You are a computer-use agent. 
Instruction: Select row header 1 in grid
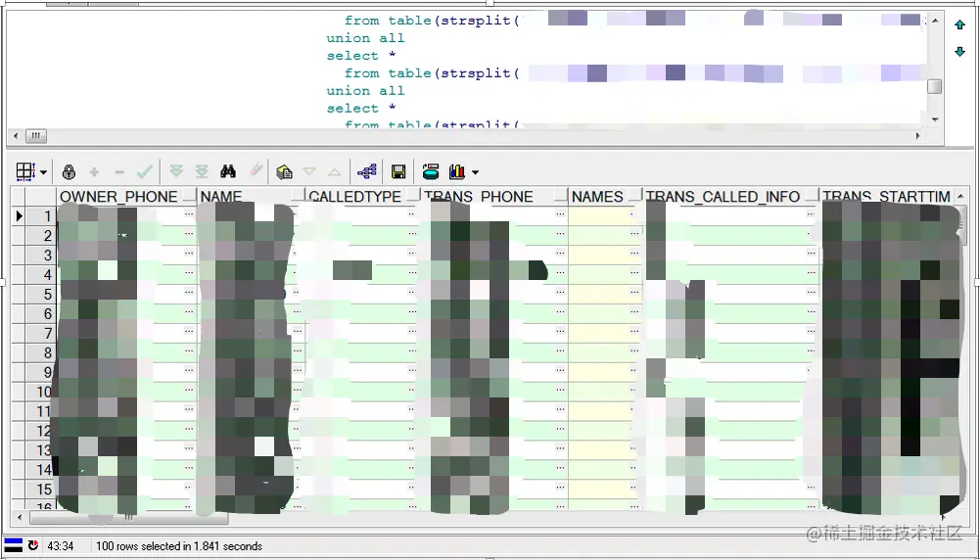click(40, 215)
